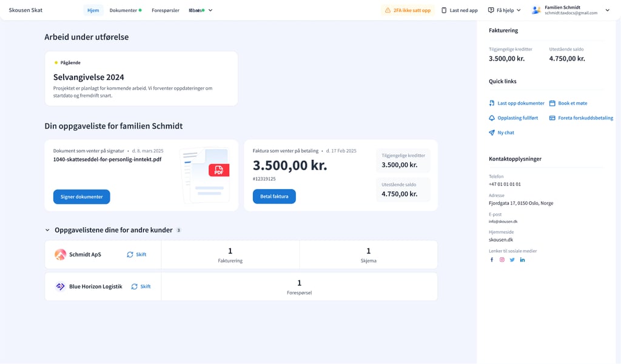This screenshot has height=364, width=621.
Task: Open the Instagram social media icon
Action: coord(502,260)
